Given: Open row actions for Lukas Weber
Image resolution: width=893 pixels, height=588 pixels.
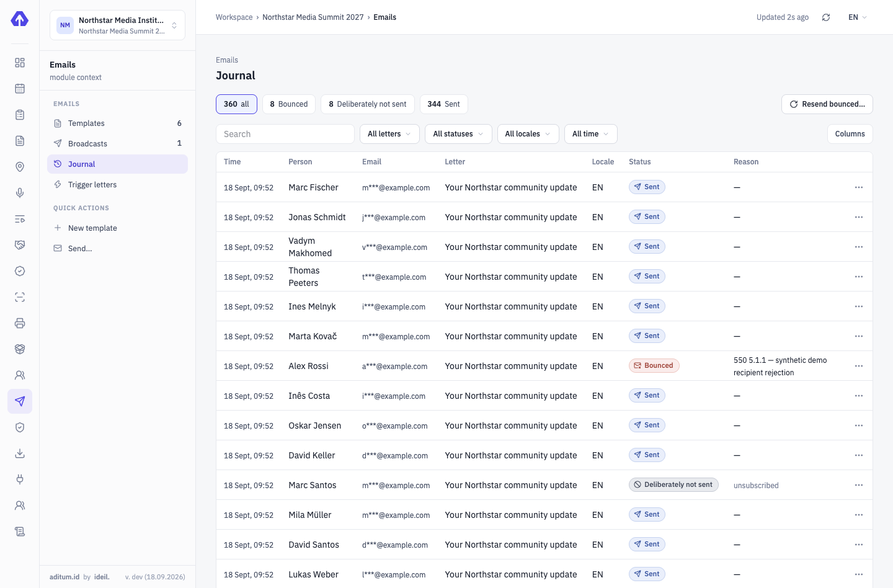Looking at the screenshot, I should click(x=859, y=574).
